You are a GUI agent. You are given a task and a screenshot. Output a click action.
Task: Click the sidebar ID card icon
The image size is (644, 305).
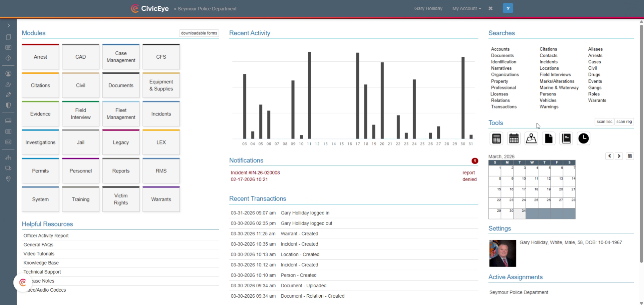pyautogui.click(x=8, y=121)
